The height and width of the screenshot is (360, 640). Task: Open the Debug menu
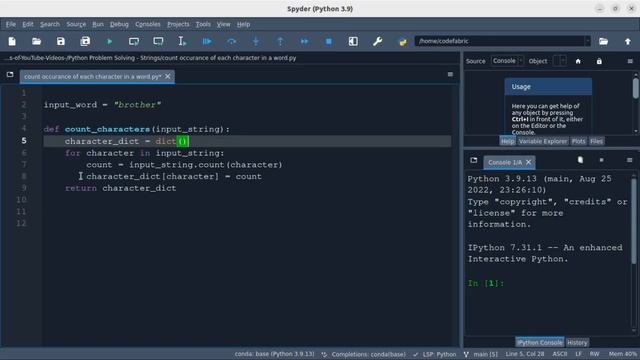(x=119, y=24)
